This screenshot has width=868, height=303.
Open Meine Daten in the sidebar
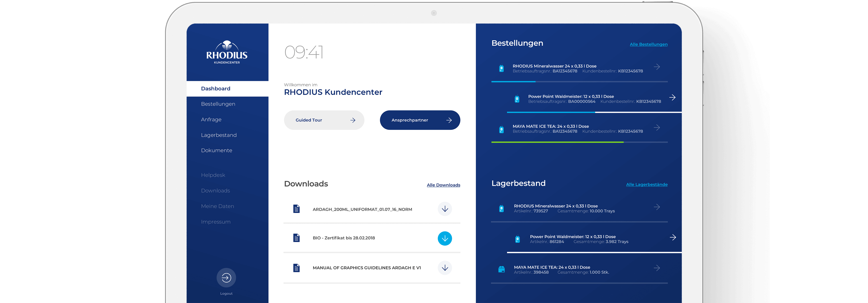click(217, 206)
